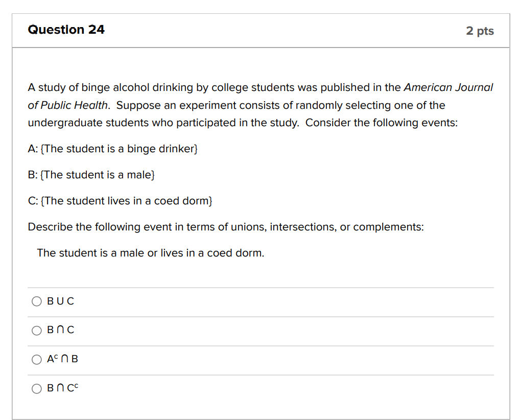Click the question header bar

pos(259,30)
